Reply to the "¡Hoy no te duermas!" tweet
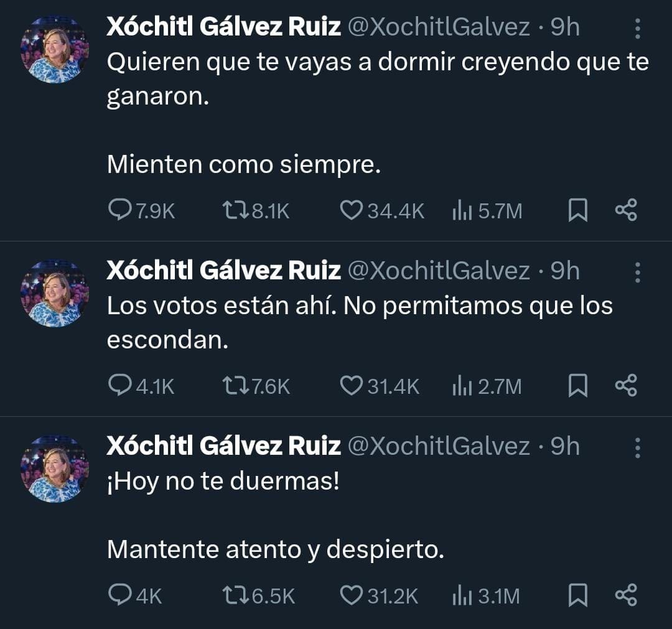This screenshot has height=629, width=672. (118, 597)
